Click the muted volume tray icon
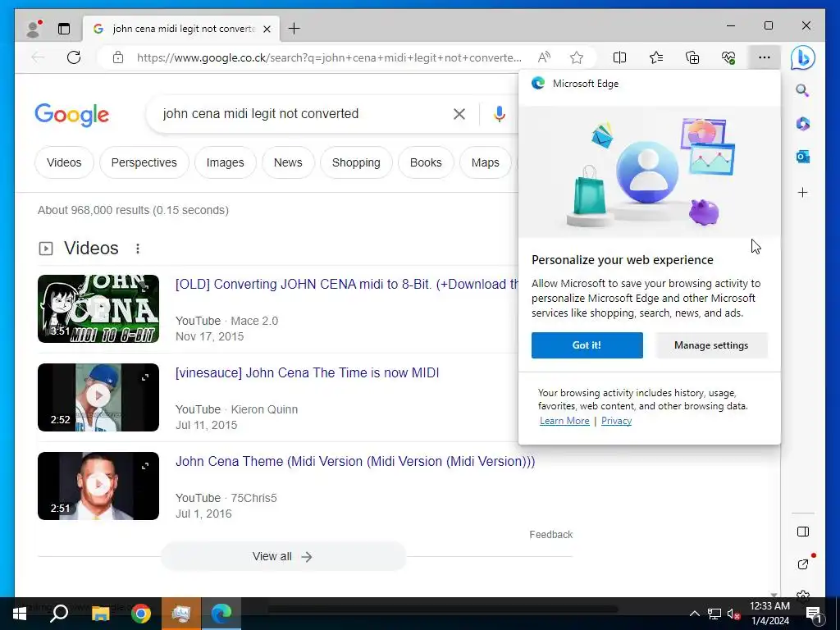840x630 pixels. point(733,614)
